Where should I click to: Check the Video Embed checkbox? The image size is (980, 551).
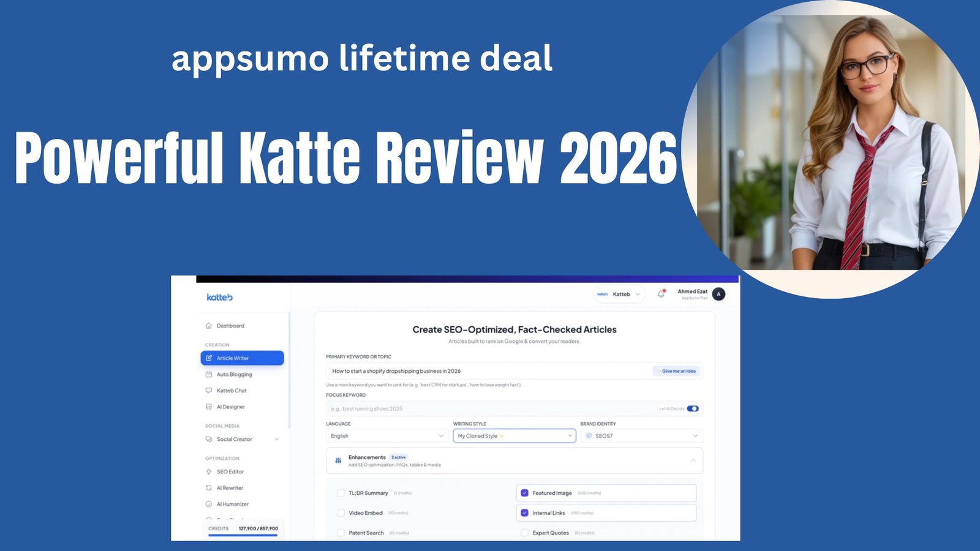point(341,513)
